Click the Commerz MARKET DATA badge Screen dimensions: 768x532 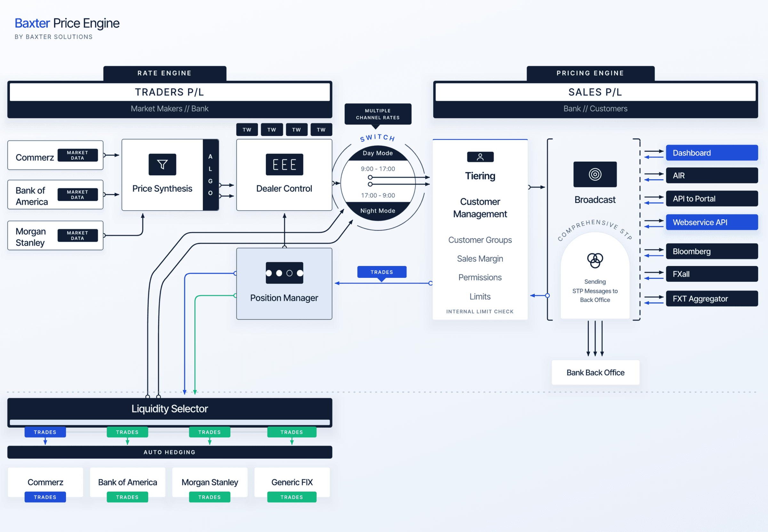78,155
